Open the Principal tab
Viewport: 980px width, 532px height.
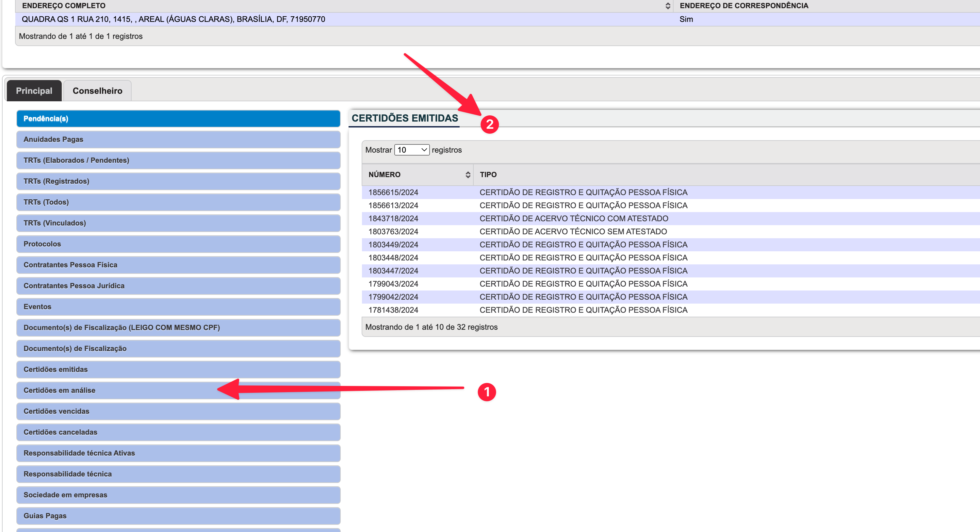tap(34, 91)
